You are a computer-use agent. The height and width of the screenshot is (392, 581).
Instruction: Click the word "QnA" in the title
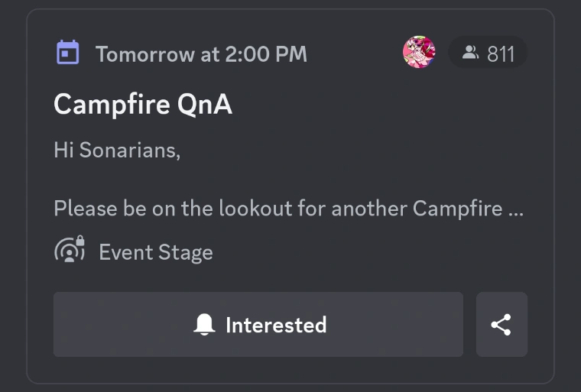pyautogui.click(x=204, y=105)
